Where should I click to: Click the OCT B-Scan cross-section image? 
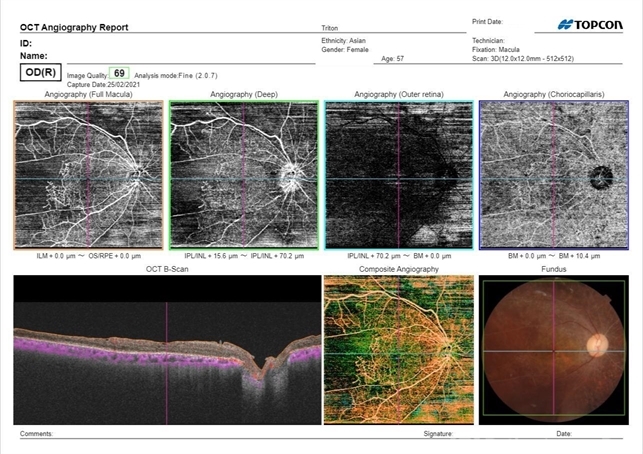coord(165,347)
